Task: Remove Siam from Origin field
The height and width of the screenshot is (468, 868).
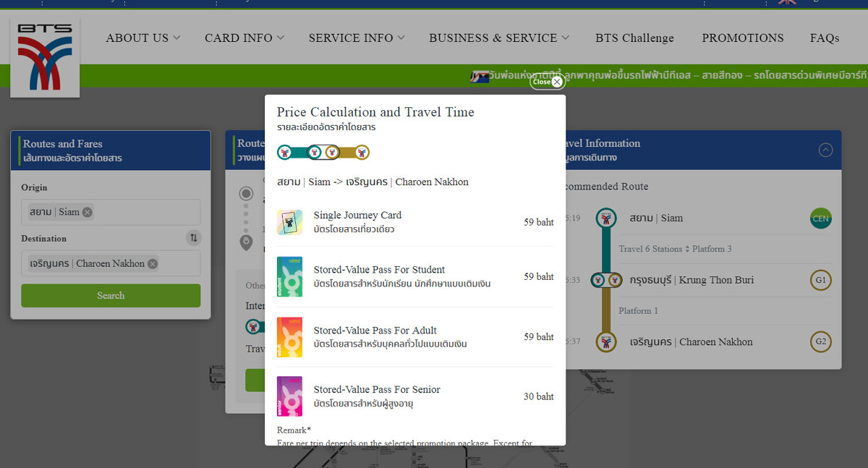Action: [88, 212]
